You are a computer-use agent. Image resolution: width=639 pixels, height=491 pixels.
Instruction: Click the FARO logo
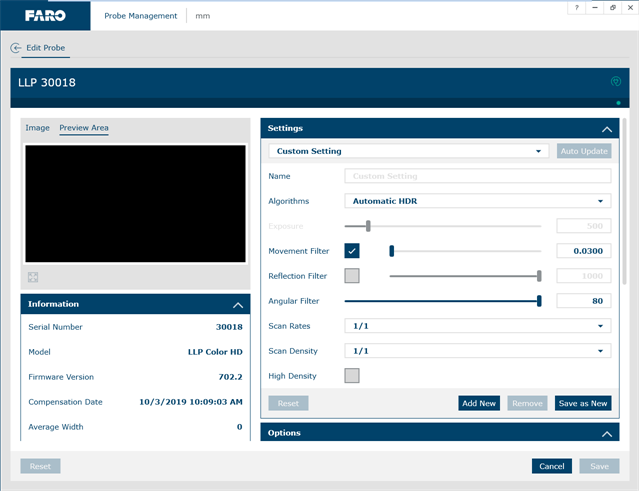point(45,15)
